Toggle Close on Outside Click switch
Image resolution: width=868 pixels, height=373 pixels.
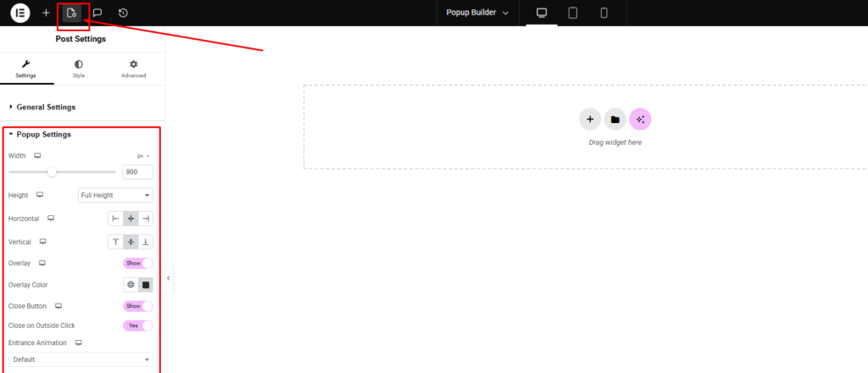click(x=138, y=326)
